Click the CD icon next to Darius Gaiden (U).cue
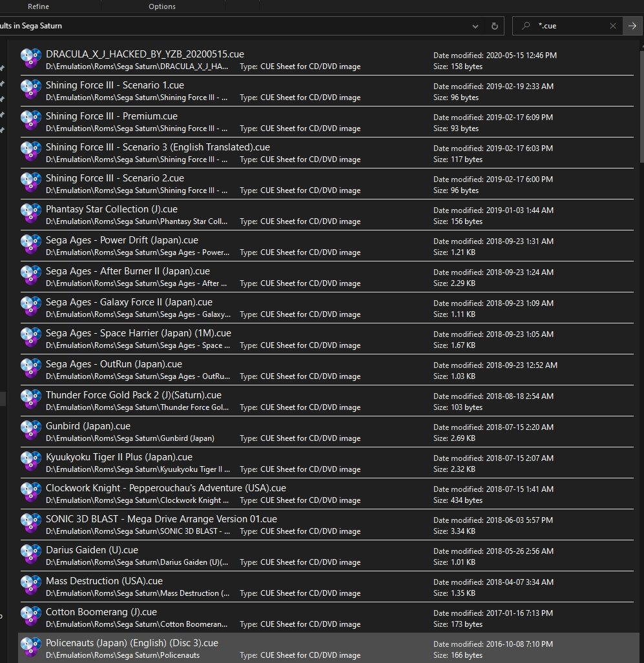This screenshot has height=663, width=644. click(31, 554)
